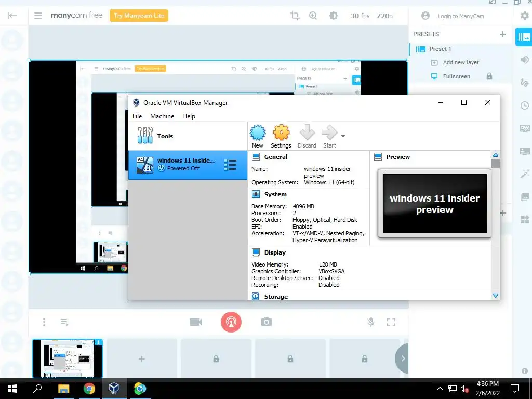Click the System section header
The height and width of the screenshot is (399, 532).
[275, 194]
